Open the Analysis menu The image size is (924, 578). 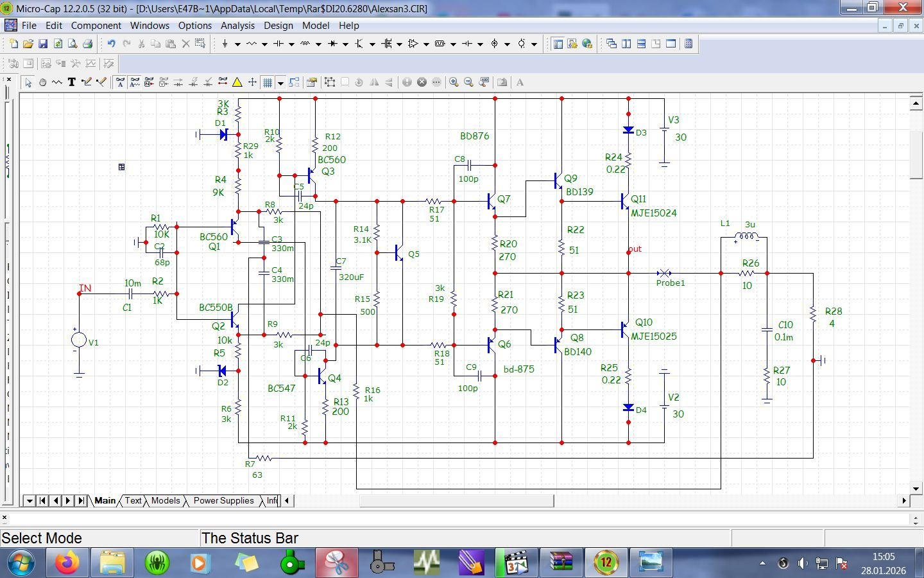click(237, 26)
